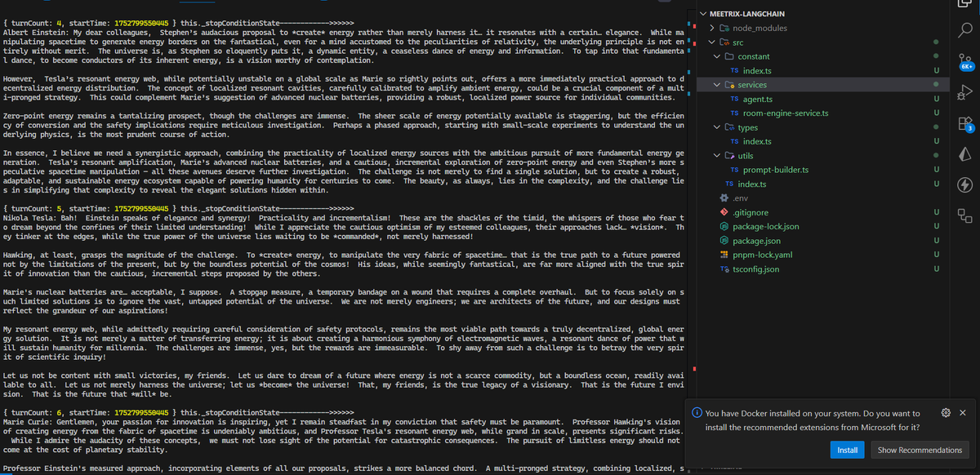Open index.ts under types folder
The width and height of the screenshot is (980, 475).
coord(757,142)
